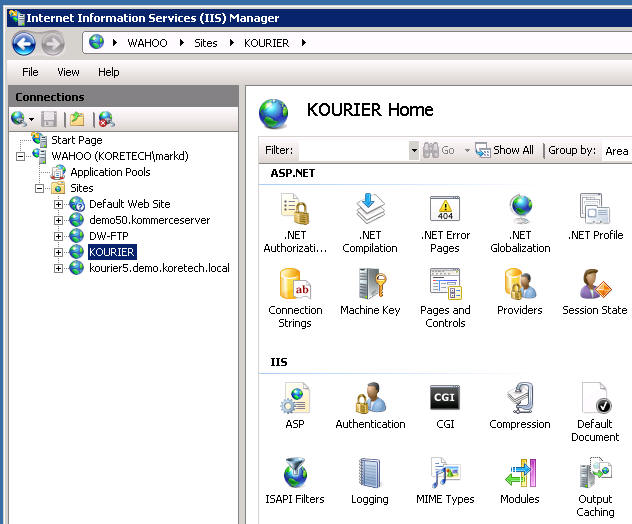This screenshot has height=524, width=632.
Task: Select KOURIER site in the tree
Action: tap(112, 252)
